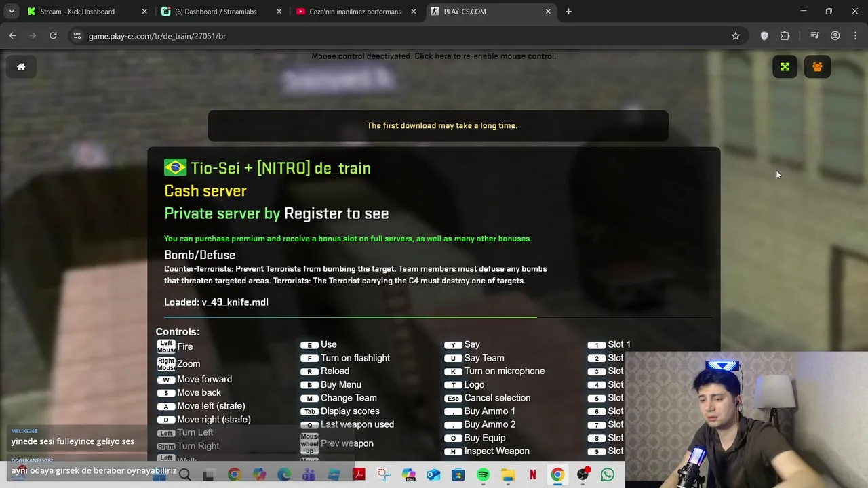Open Microsoft 365 Copilot from the taskbar
The width and height of the screenshot is (868, 488).
pyautogui.click(x=408, y=475)
